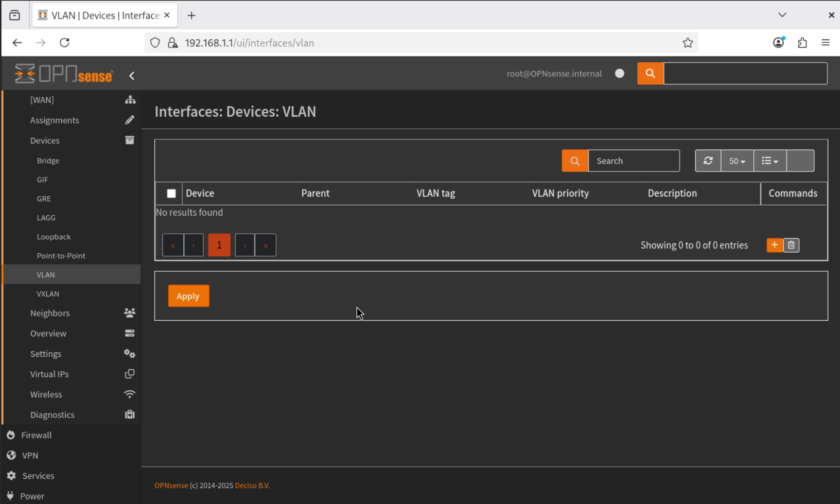Click the refresh icon in table toolbar
The height and width of the screenshot is (504, 840).
click(708, 161)
